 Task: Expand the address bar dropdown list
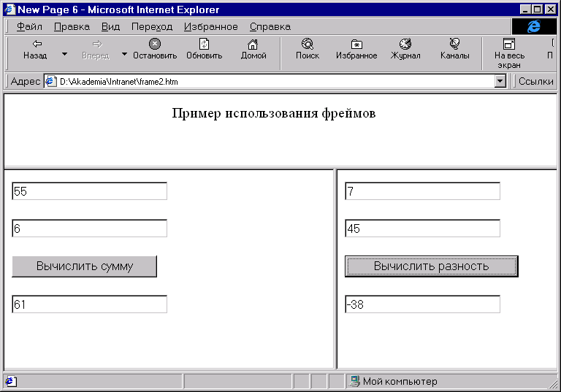tap(500, 82)
